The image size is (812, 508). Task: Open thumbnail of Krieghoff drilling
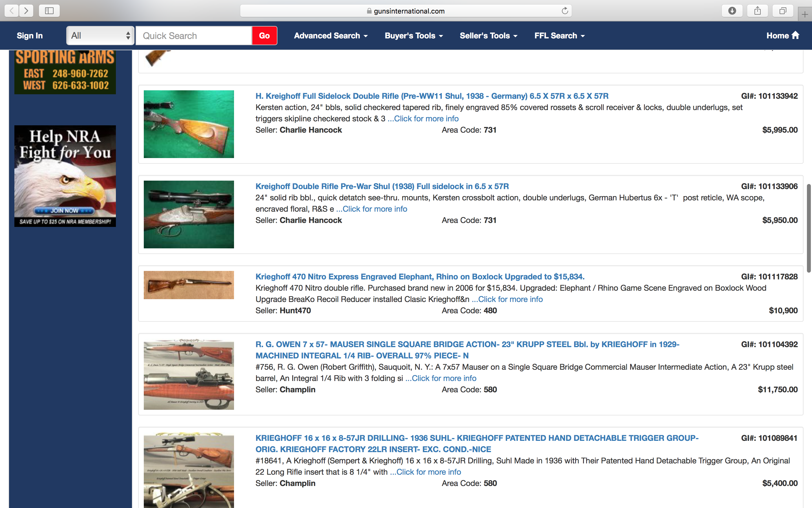tap(189, 470)
